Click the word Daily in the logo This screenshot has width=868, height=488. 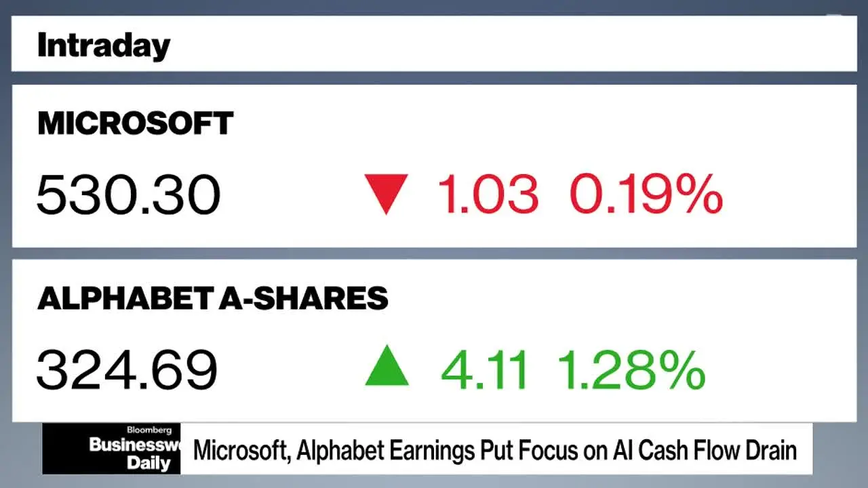click(x=149, y=464)
